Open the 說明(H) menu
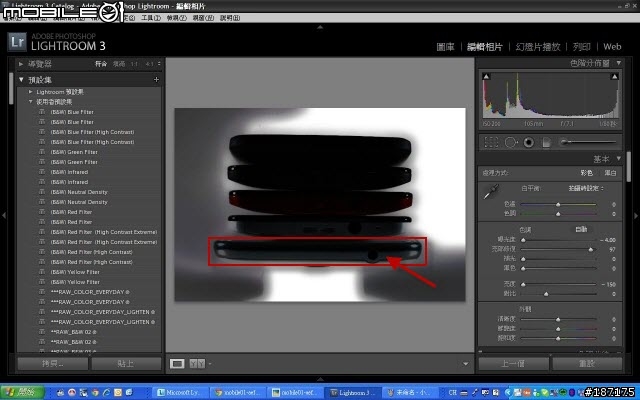The image size is (640, 400). [x=230, y=18]
